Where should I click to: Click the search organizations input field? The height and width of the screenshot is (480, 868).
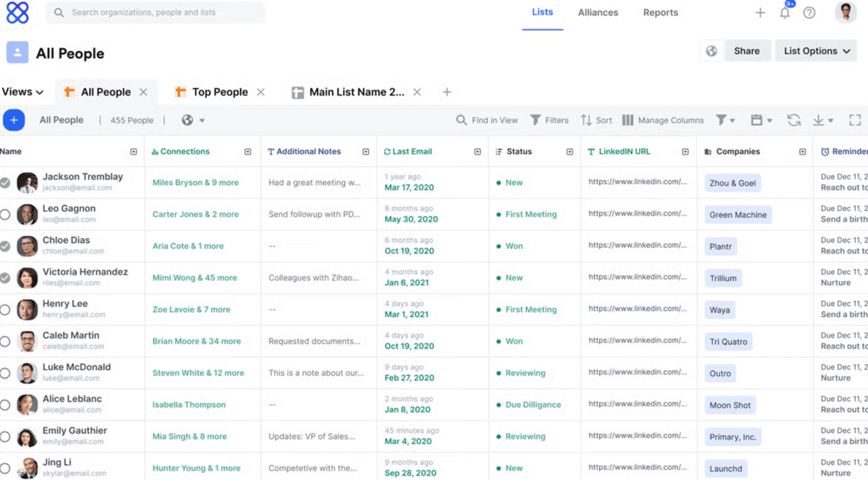click(x=156, y=12)
